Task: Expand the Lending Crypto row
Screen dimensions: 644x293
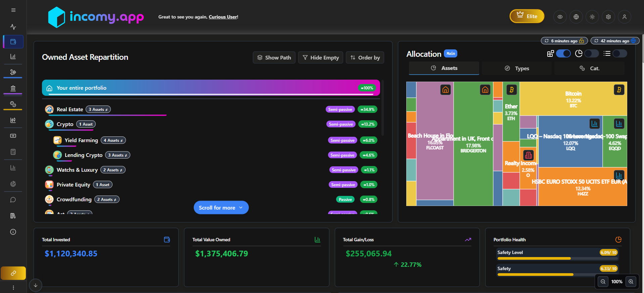Action: click(215, 155)
